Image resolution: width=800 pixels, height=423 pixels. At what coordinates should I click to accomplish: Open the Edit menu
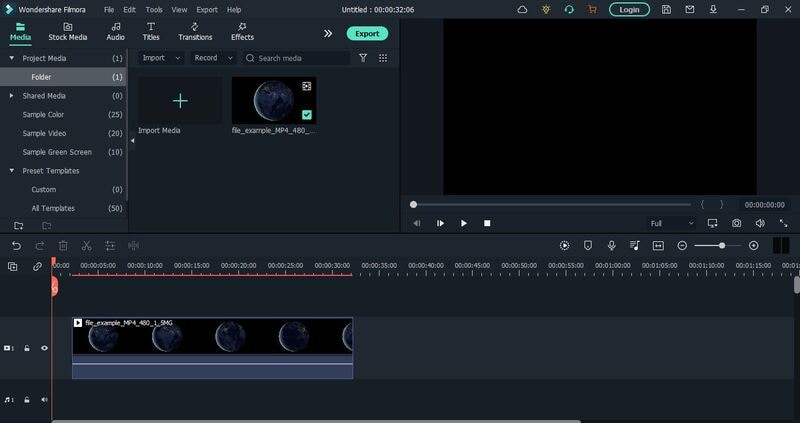pyautogui.click(x=130, y=10)
